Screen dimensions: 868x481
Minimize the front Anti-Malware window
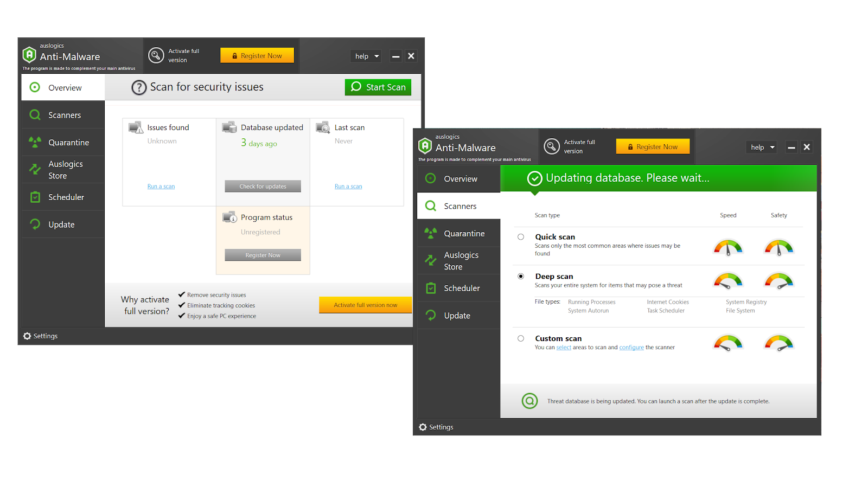coord(792,147)
